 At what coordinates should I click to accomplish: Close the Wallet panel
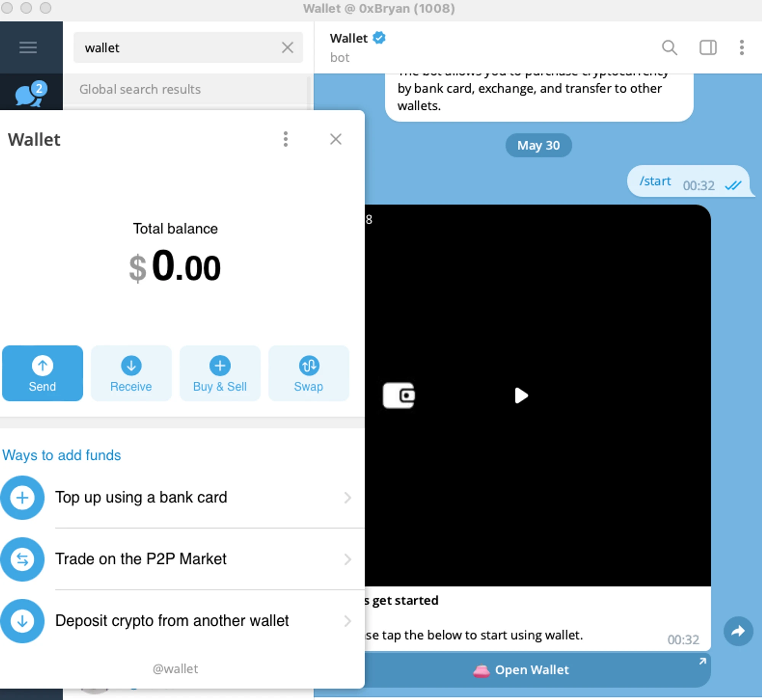coord(336,139)
